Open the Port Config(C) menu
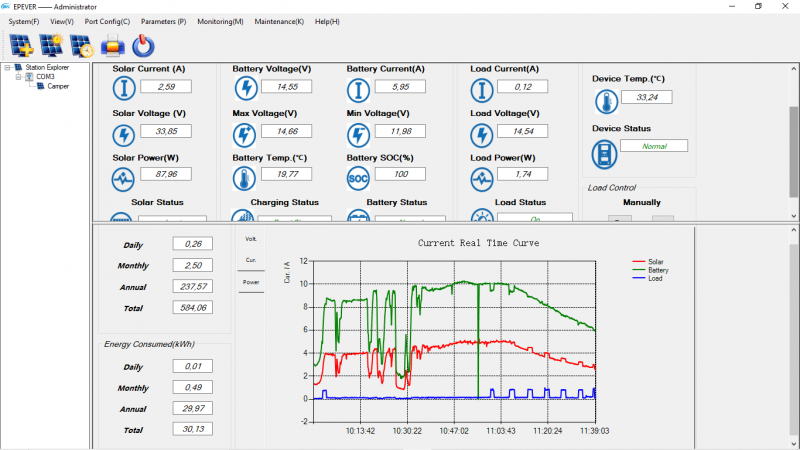Screen dimensions: 800x450 [107, 21]
